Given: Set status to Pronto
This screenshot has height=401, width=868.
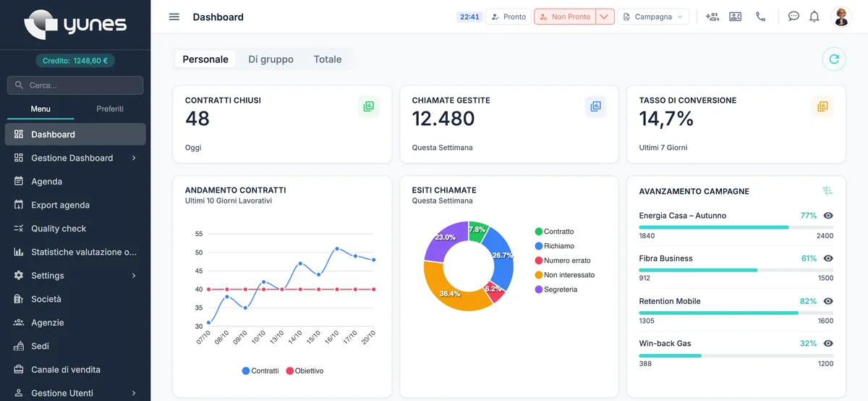Looking at the screenshot, I should 508,17.
